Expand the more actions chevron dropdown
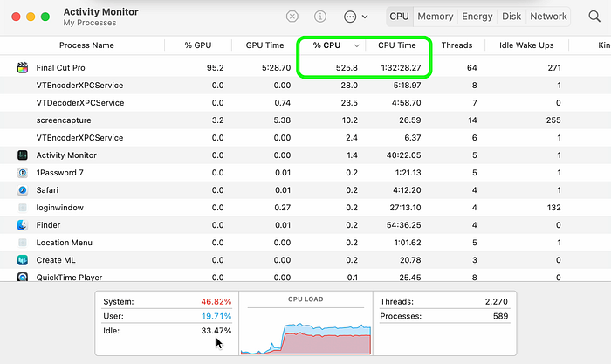The height and width of the screenshot is (364, 611). 365,17
